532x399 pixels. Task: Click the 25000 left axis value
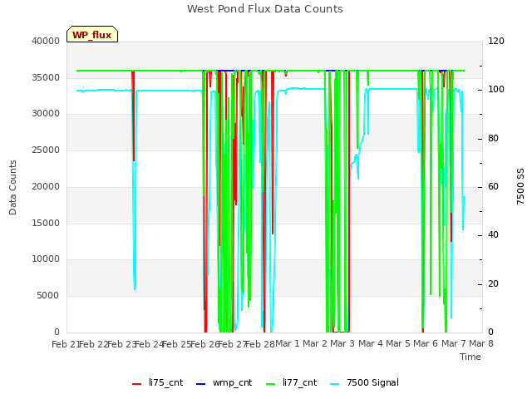(x=46, y=150)
